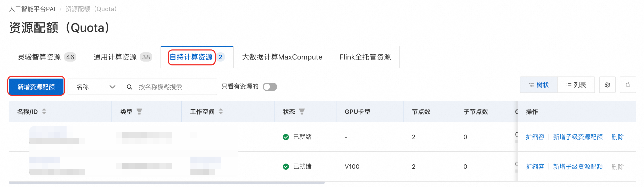Select the 大数据计算MaxCompute tab

[282, 57]
